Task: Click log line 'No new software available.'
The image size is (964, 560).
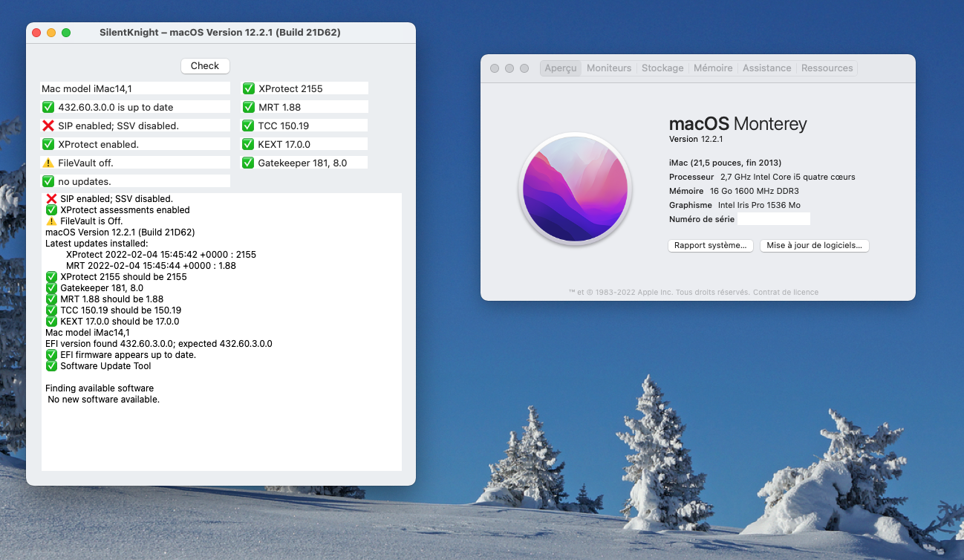Action: tap(104, 400)
